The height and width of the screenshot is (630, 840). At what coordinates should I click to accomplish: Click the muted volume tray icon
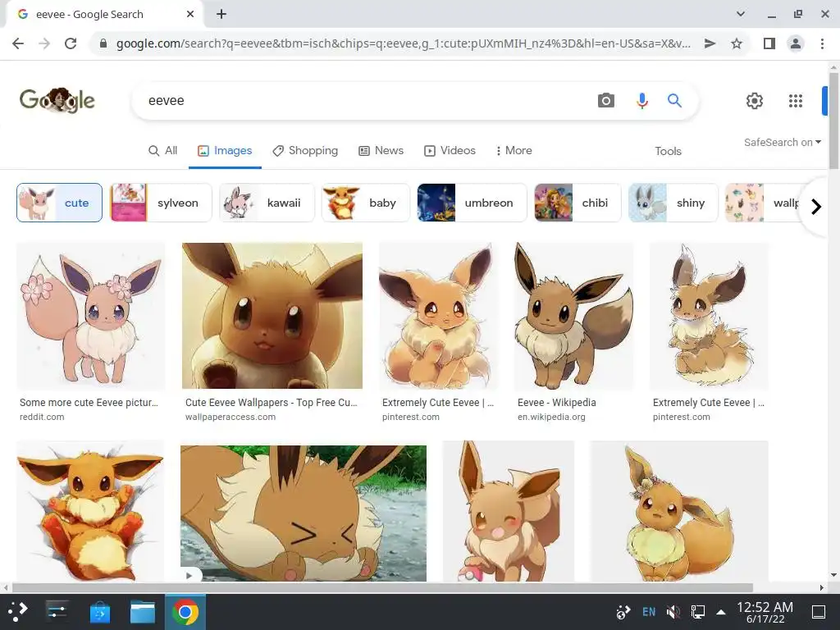tap(673, 612)
